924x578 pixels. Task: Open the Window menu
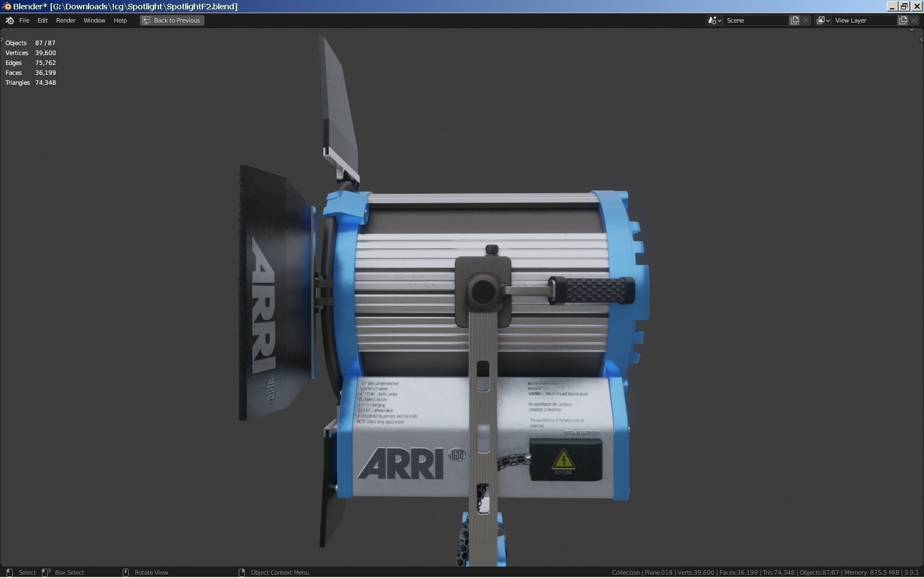pyautogui.click(x=94, y=20)
